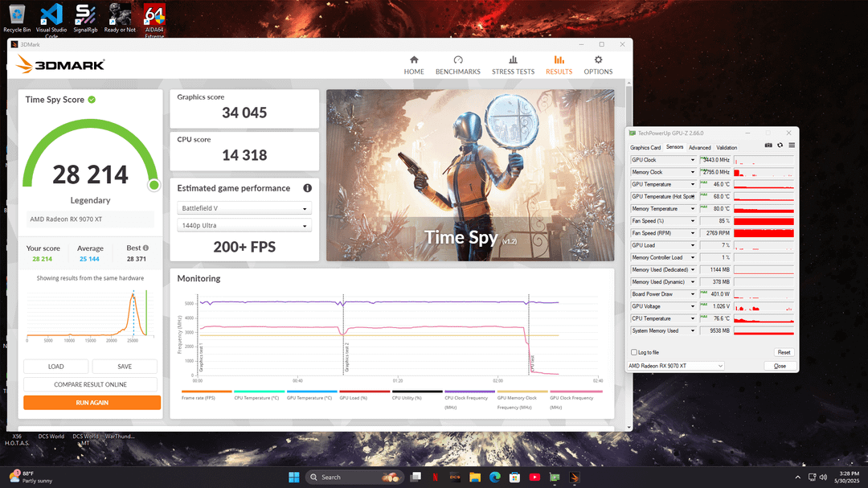The width and height of the screenshot is (868, 488).
Task: Click Reset button in GPU-Z
Action: 784,352
